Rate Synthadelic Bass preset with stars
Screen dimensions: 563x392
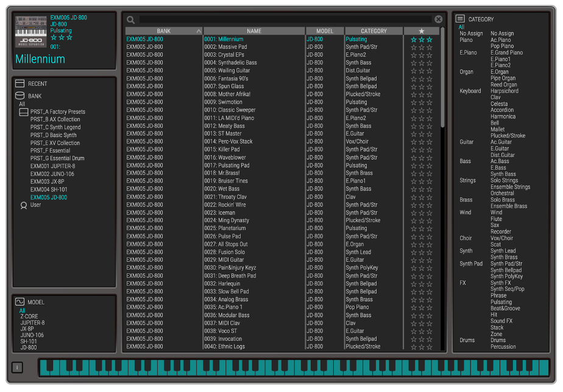422,63
